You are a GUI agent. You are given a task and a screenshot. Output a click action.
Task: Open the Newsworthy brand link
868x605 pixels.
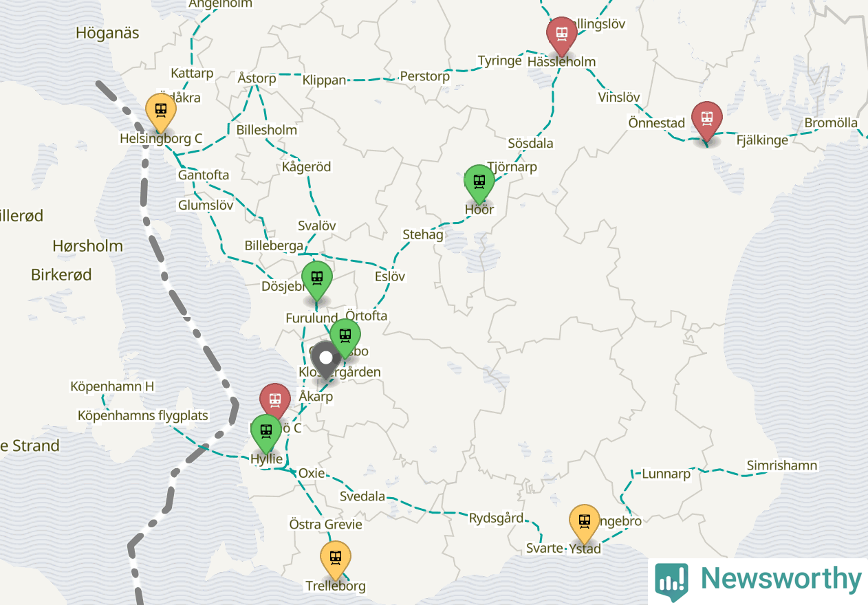759,580
